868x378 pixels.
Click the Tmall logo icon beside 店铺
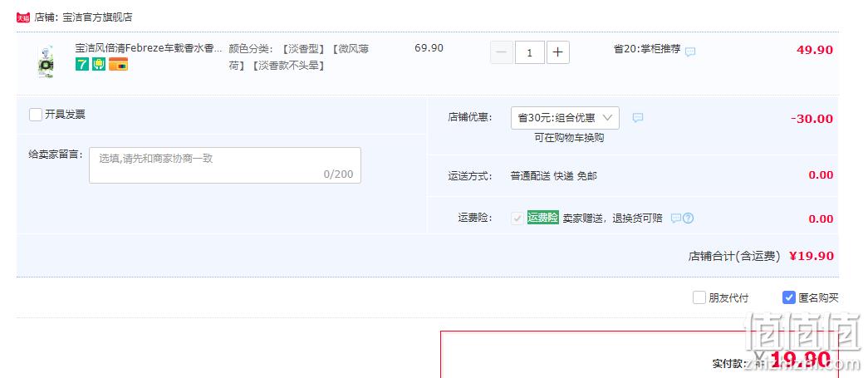click(x=22, y=17)
